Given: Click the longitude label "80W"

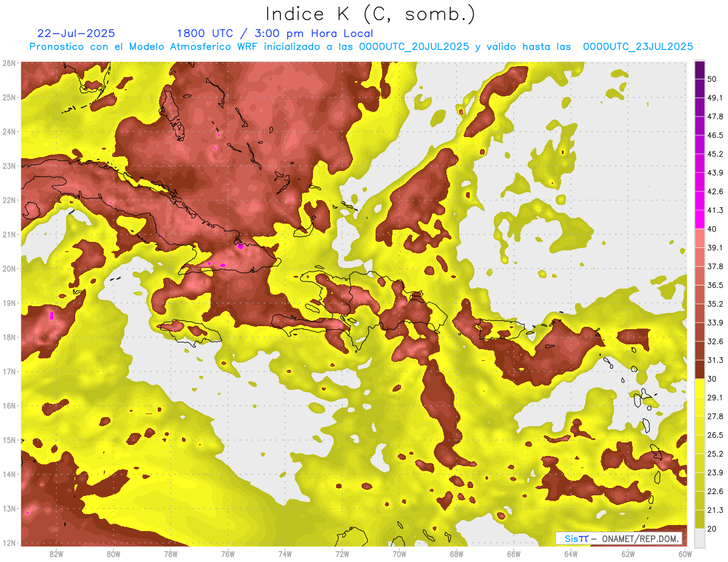Looking at the screenshot, I should (x=113, y=554).
